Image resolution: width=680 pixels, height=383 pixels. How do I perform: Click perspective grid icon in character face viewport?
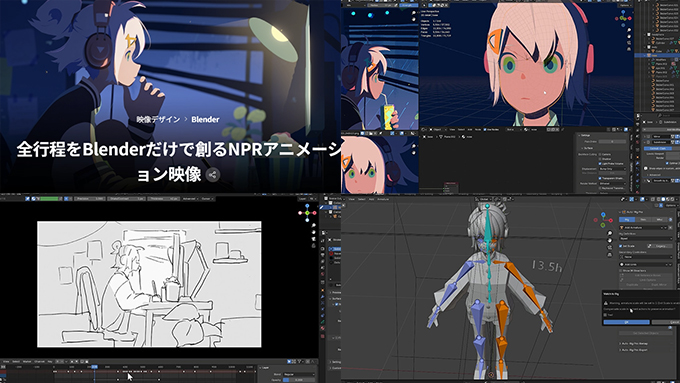pyautogui.click(x=629, y=49)
